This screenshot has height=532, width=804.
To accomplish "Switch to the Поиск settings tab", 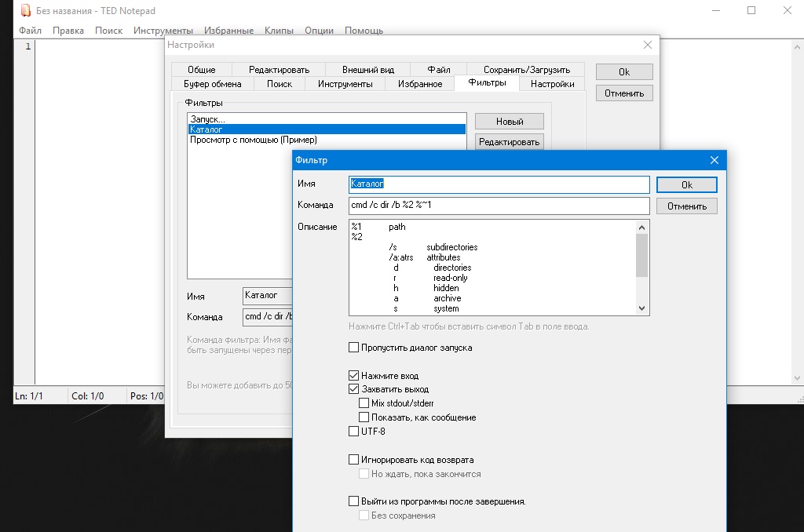I will (280, 84).
